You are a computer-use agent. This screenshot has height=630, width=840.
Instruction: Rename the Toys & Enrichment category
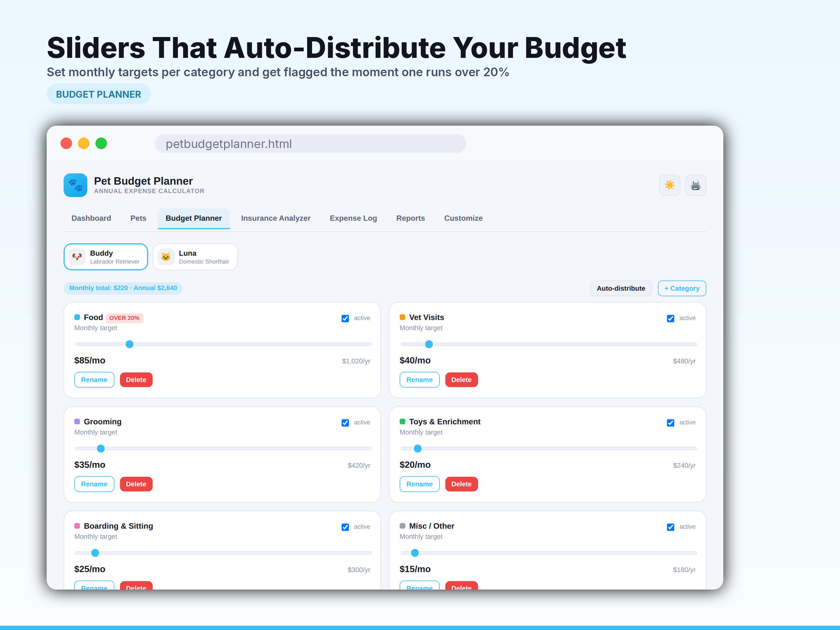(x=419, y=484)
